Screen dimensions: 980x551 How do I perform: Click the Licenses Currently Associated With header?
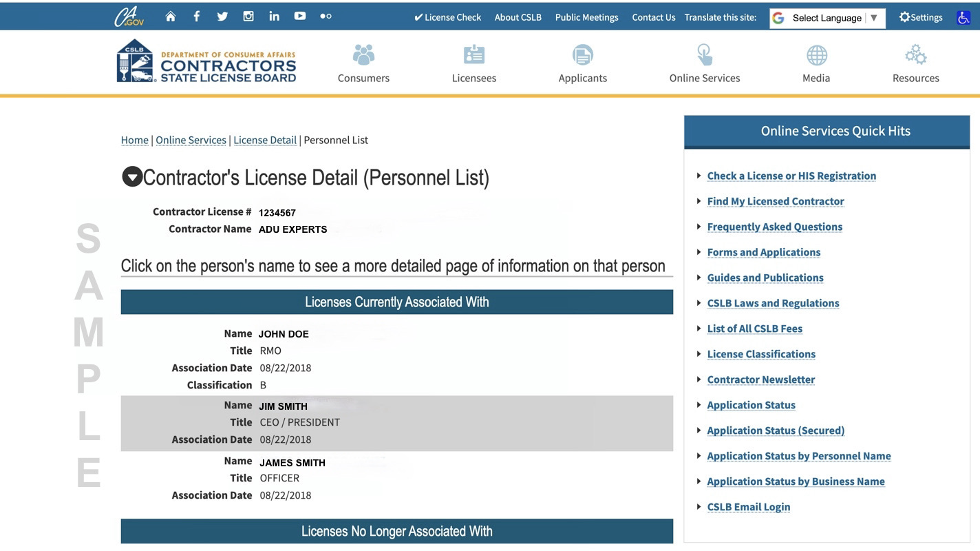[x=397, y=302]
